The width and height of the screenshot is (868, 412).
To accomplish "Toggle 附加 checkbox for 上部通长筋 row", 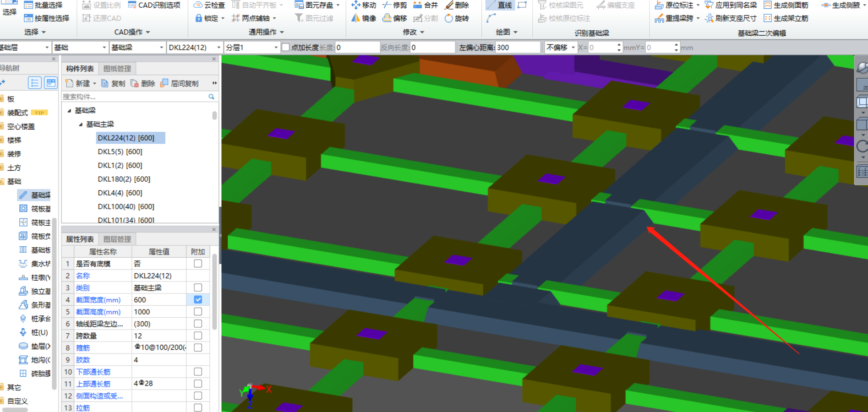I will coord(198,384).
